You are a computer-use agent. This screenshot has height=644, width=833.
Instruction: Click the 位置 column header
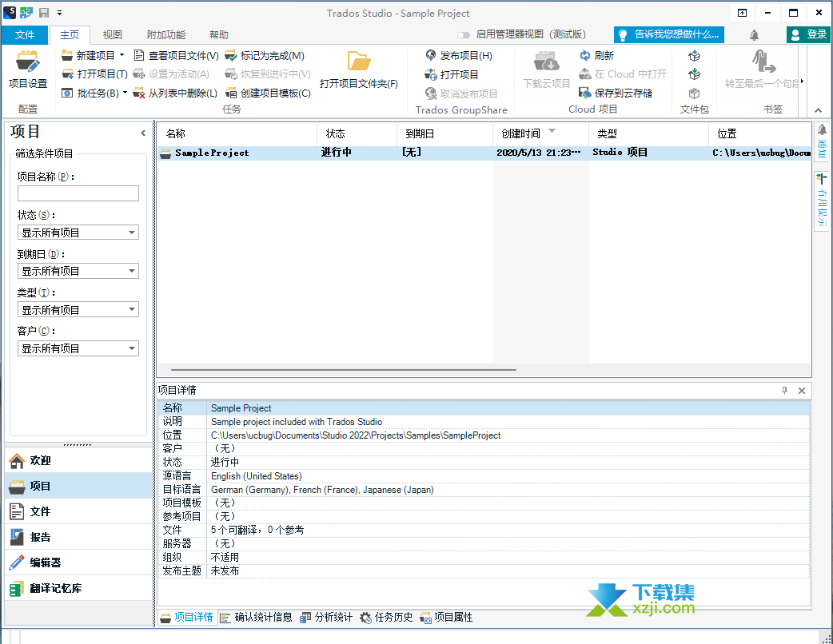point(760,133)
